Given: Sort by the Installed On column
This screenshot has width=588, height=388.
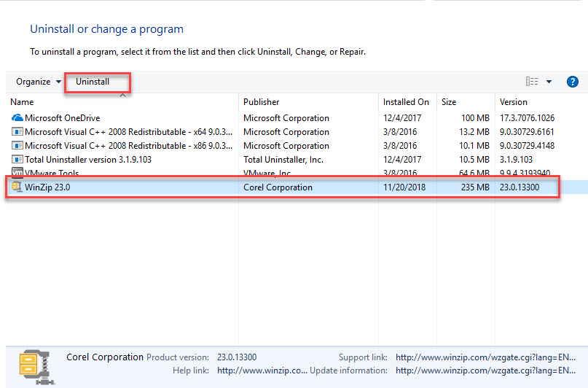Looking at the screenshot, I should [x=406, y=102].
